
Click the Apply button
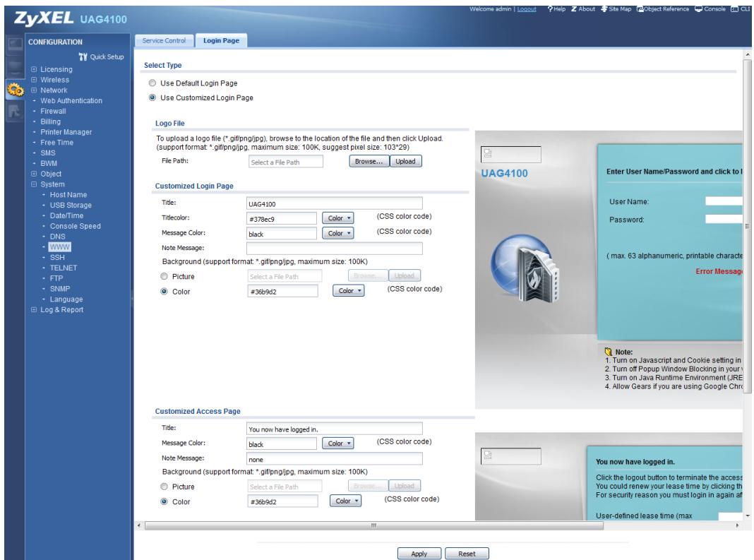click(419, 554)
